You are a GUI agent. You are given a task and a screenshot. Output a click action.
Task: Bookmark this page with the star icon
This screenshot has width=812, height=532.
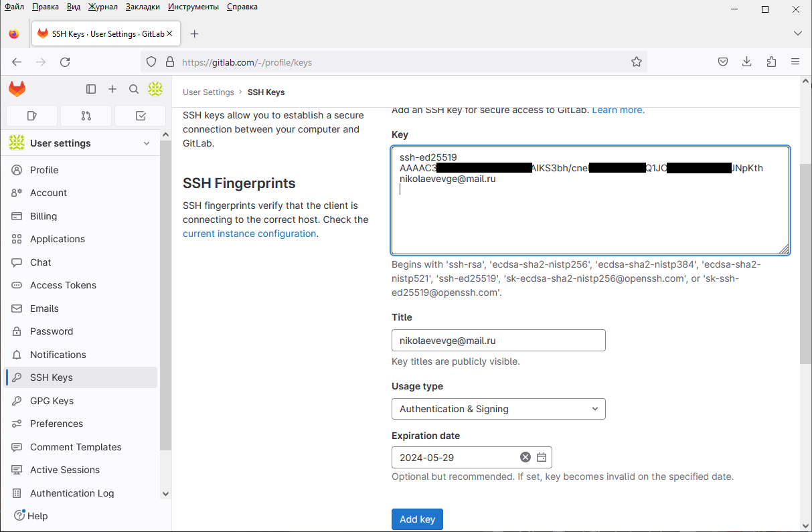pos(637,62)
